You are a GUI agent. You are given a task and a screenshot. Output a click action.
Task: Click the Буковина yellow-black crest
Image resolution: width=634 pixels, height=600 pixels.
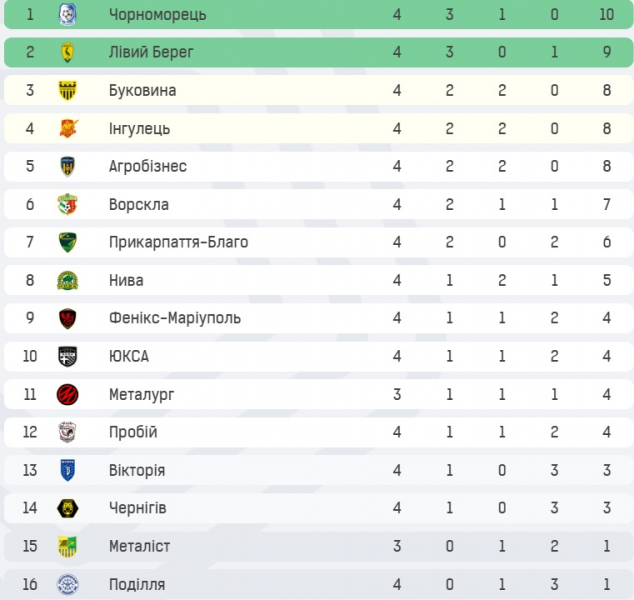pos(68,90)
